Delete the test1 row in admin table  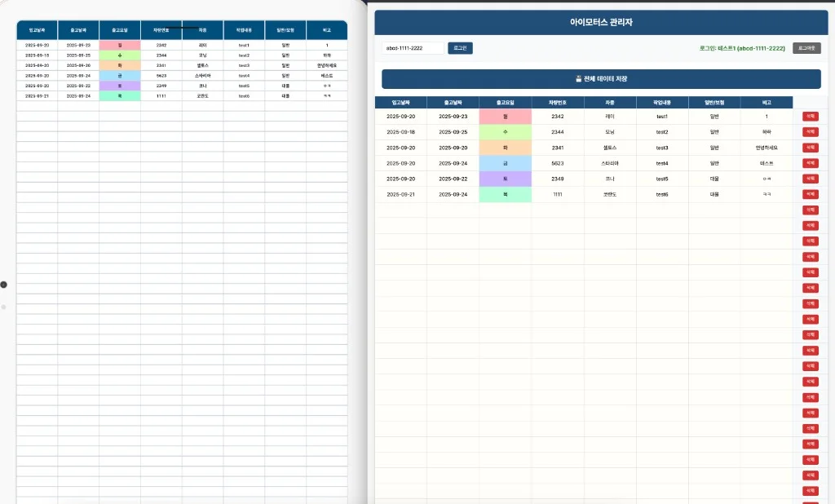pos(810,116)
